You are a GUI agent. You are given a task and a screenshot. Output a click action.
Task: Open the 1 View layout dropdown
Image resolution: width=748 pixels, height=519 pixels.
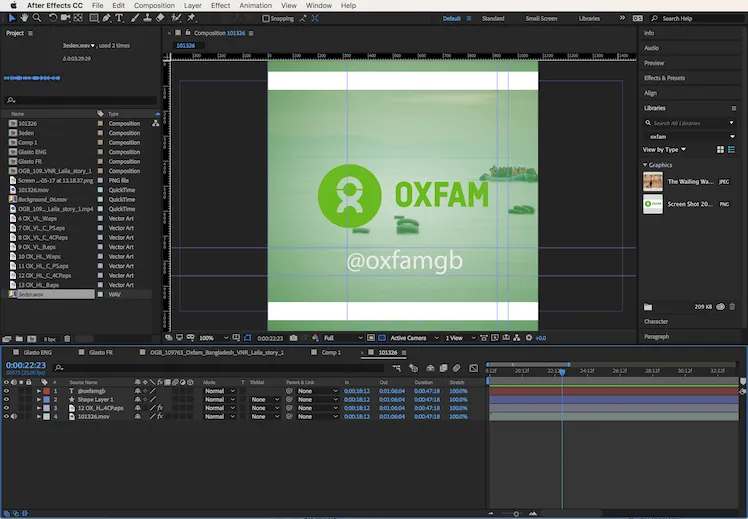[460, 338]
